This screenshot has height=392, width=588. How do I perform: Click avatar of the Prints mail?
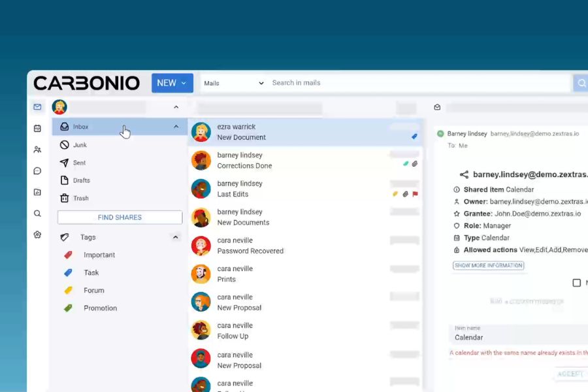point(201,274)
